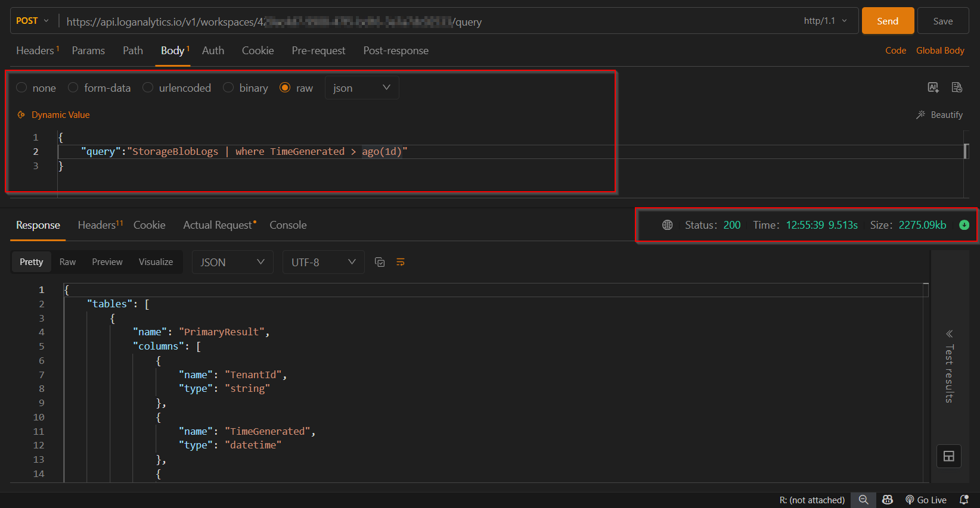This screenshot has height=508, width=980.
Task: Open the notifications bell in status bar
Action: point(964,500)
